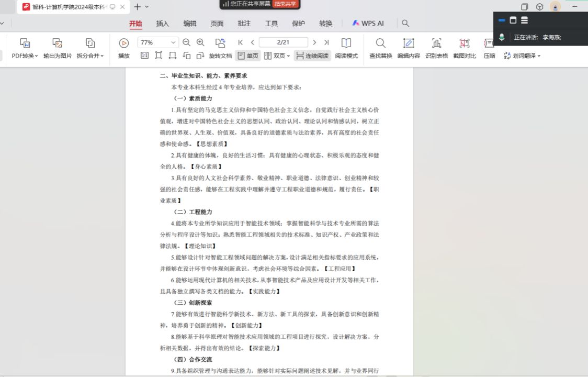Viewport: 588px width, 377px height.
Task: Toggle 连续阅读 continuous reading mode
Action: pos(312,56)
